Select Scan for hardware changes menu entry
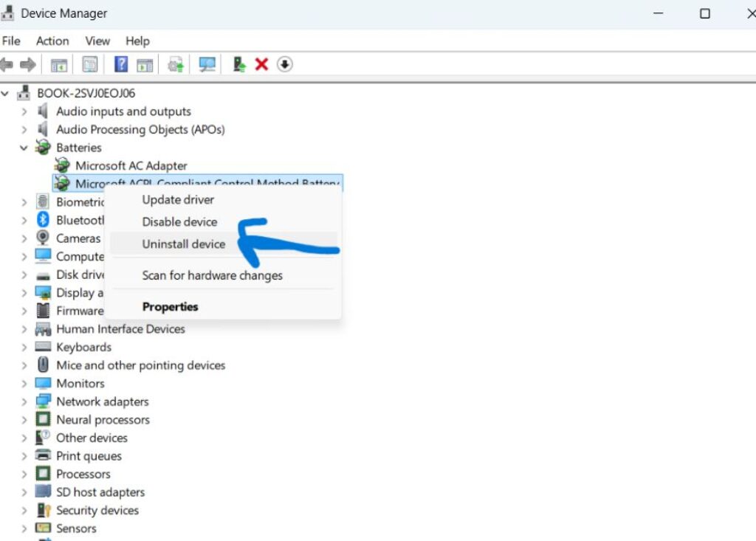 224,275
